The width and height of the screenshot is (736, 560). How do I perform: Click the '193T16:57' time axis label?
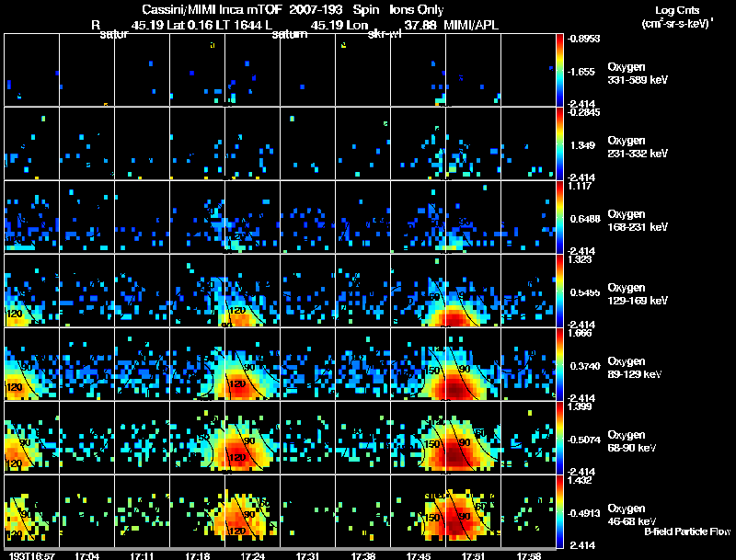click(32, 556)
